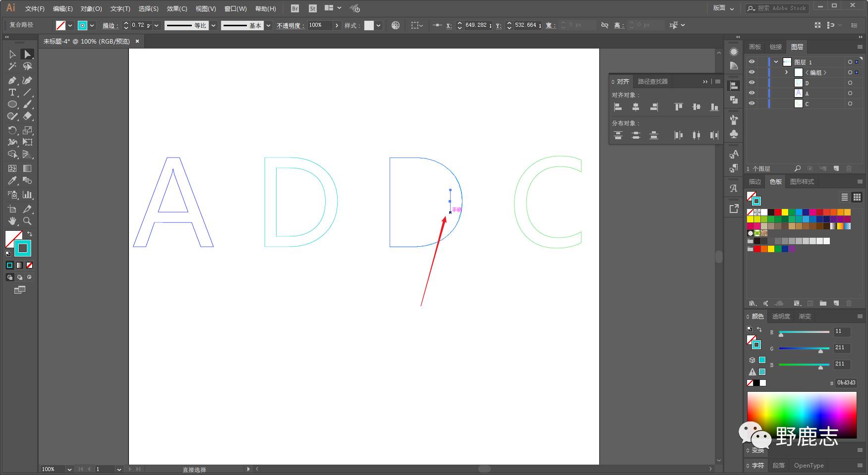Choose the Magic Wand tool
This screenshot has width=868, height=475.
point(12,66)
